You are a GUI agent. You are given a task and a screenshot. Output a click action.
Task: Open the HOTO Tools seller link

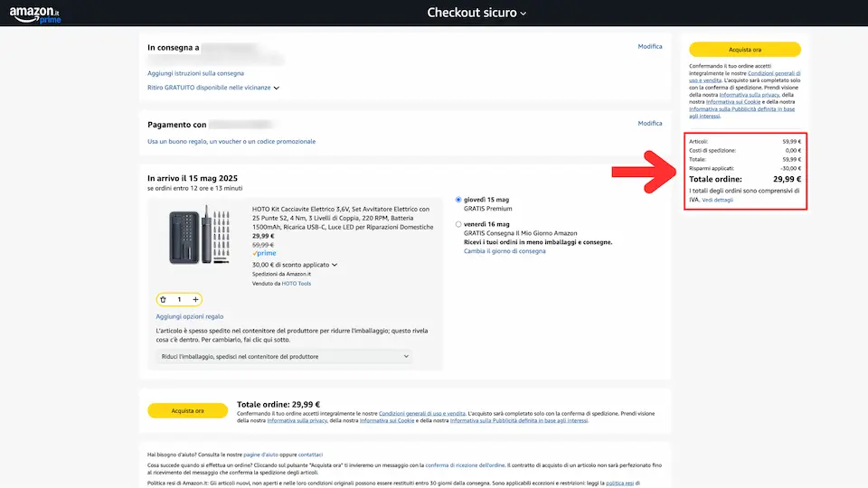pos(297,283)
